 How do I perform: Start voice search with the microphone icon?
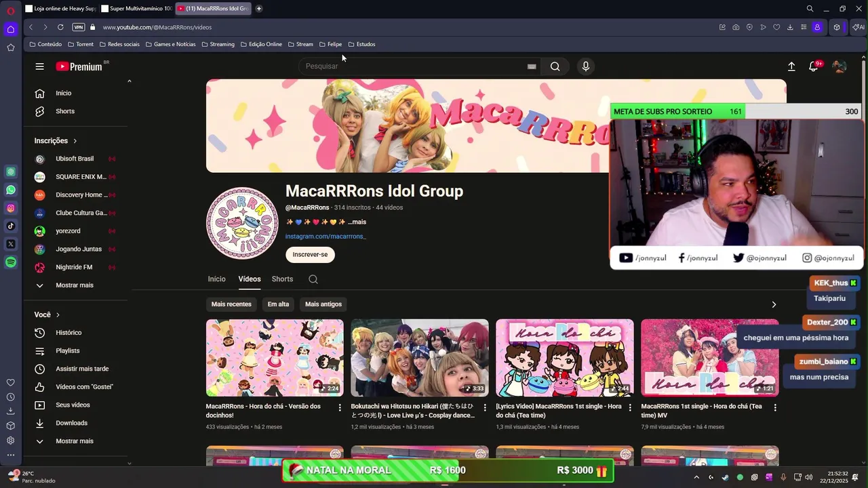(x=586, y=66)
